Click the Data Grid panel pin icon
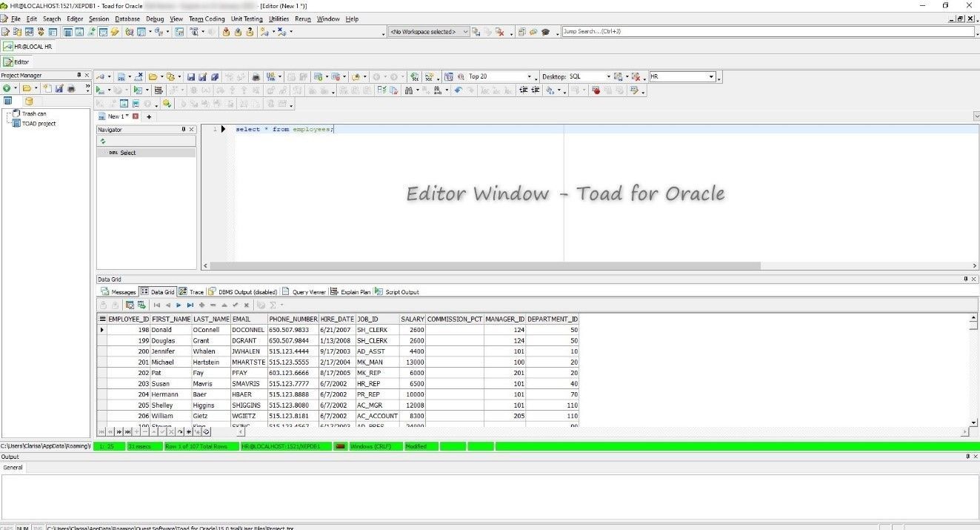This screenshot has width=980, height=530. pos(966,279)
